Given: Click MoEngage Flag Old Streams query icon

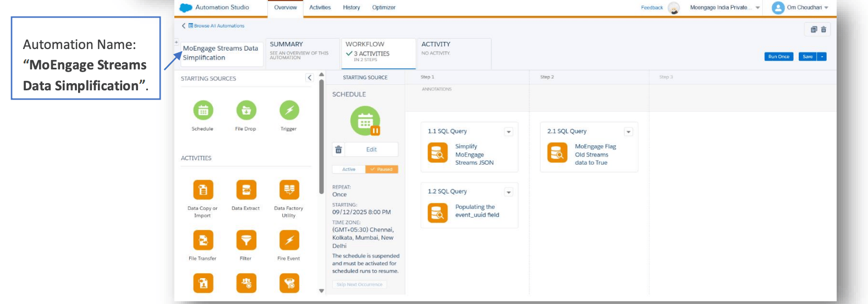Looking at the screenshot, I should pos(557,153).
